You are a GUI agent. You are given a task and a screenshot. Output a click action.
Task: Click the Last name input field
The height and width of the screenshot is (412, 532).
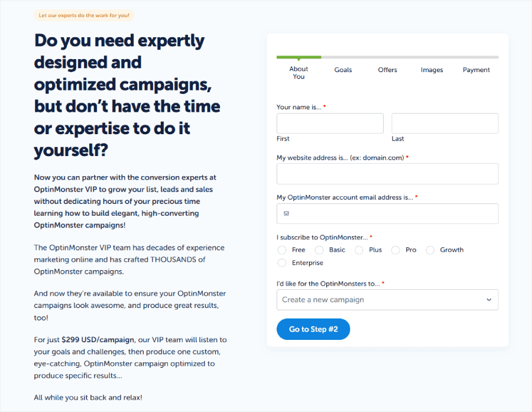coord(445,123)
